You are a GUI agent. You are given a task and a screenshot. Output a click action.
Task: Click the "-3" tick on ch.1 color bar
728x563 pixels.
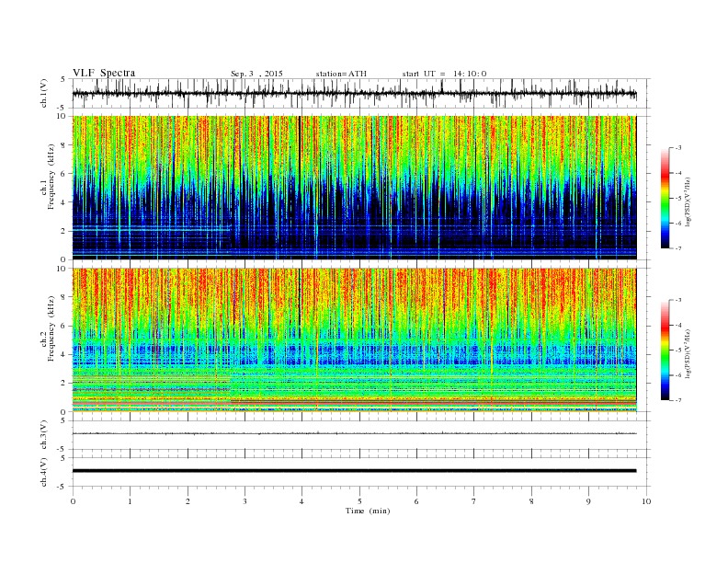tap(678, 148)
